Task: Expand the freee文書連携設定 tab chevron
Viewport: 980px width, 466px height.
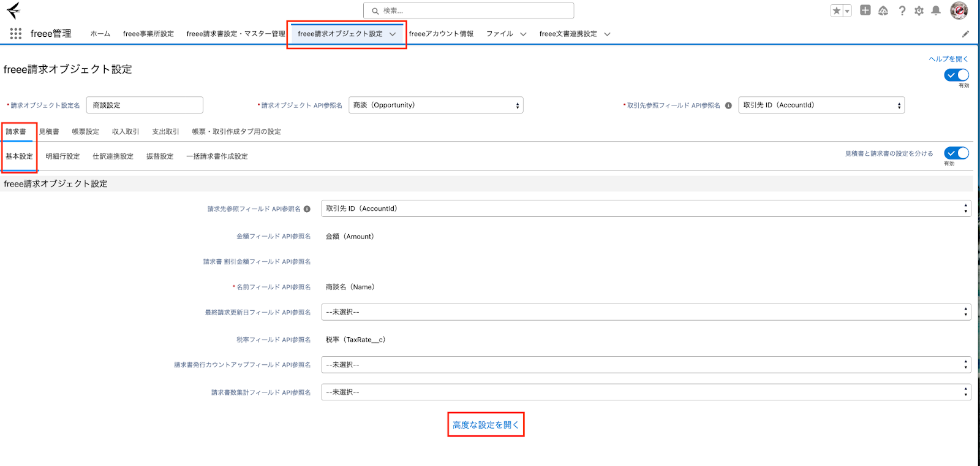Action: point(607,34)
